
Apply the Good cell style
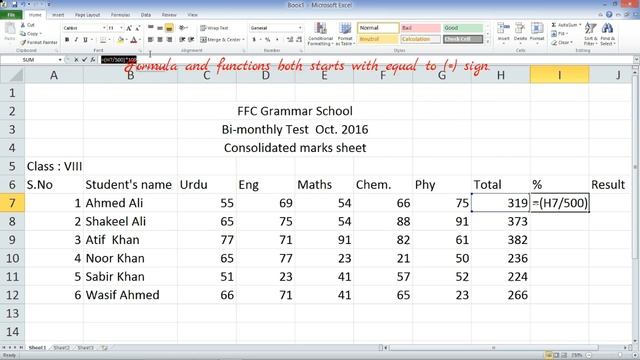463,28
